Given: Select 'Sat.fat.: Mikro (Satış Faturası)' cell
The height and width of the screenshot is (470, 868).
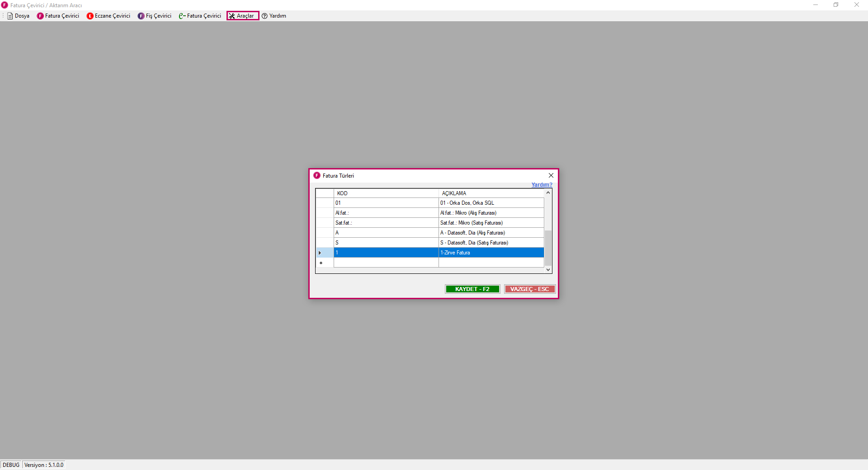Looking at the screenshot, I should pyautogui.click(x=491, y=223).
